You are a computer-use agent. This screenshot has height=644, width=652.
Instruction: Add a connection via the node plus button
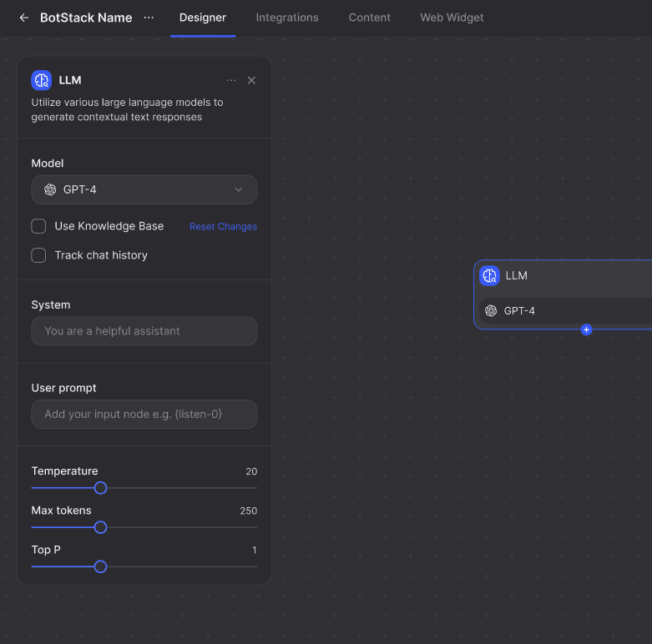(586, 330)
